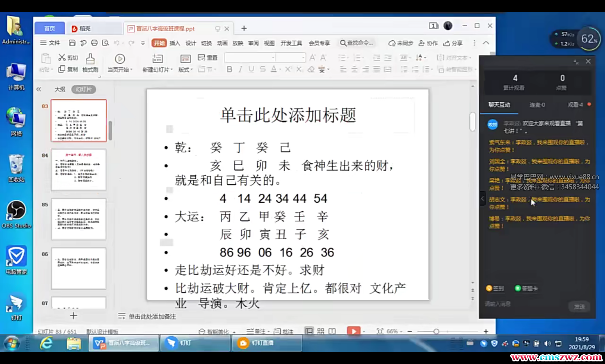Click the red slideshow play button
This screenshot has height=364, width=605.
click(353, 331)
